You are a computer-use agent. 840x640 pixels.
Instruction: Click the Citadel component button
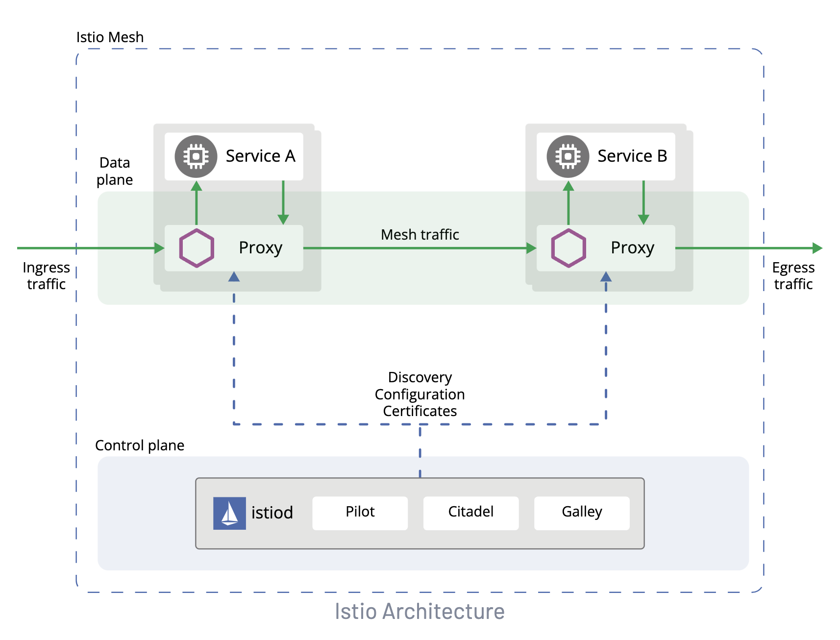pos(470,513)
